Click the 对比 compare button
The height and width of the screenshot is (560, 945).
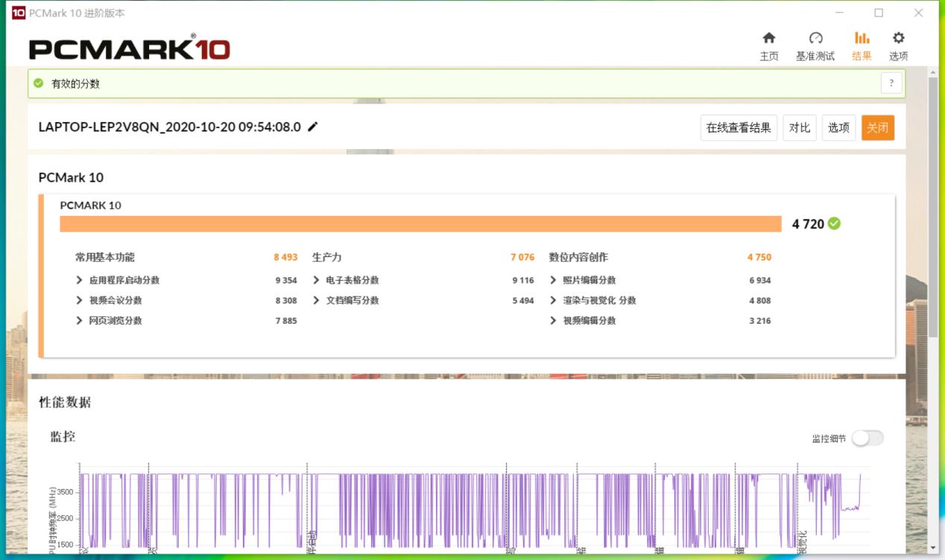click(800, 127)
